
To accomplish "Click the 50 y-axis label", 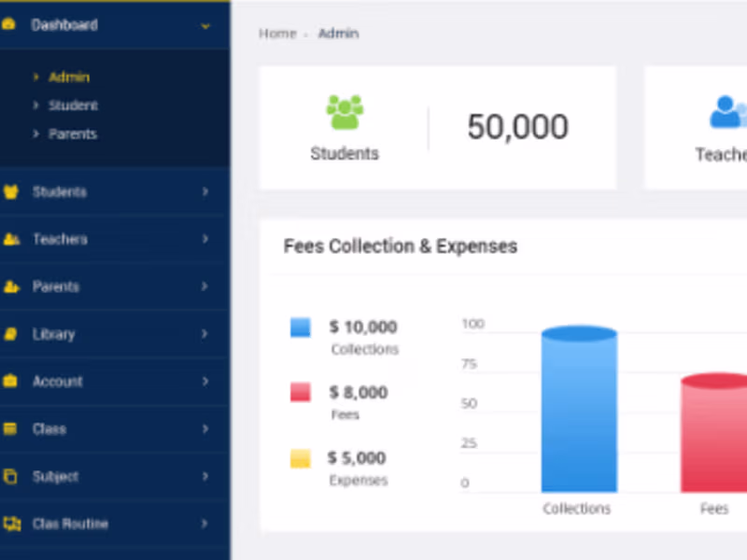I will 470,404.
